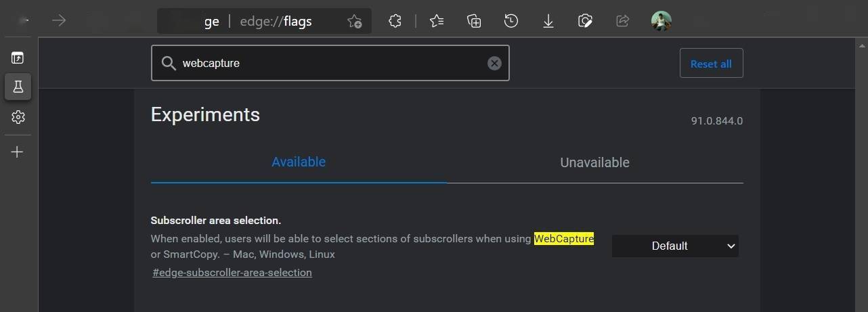The image size is (868, 312).
Task: Open the user profile avatar
Action: (661, 21)
